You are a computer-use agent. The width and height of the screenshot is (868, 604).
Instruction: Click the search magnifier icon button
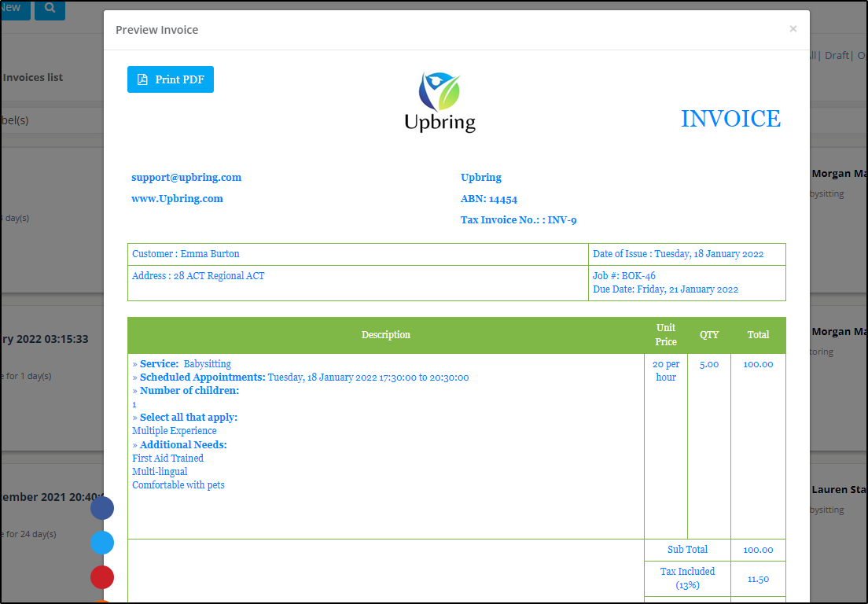50,9
